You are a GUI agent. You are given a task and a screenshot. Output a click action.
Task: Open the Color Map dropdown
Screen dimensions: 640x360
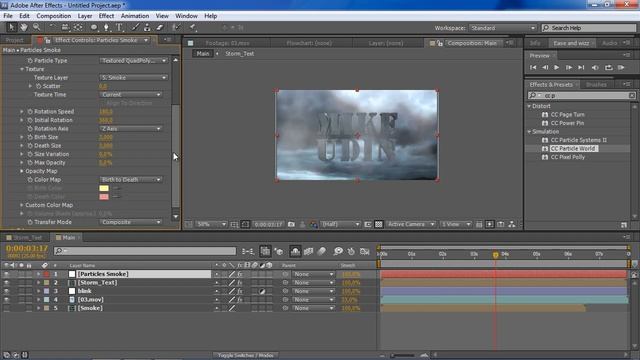[131, 180]
